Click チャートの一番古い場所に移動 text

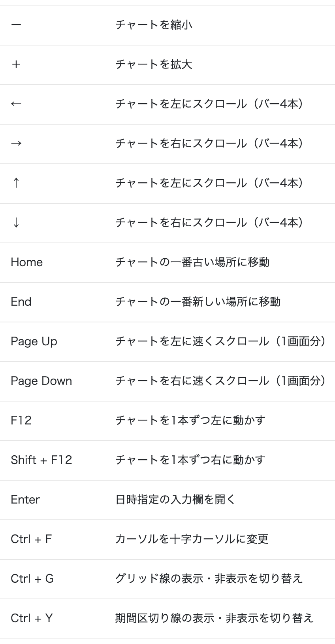192,262
